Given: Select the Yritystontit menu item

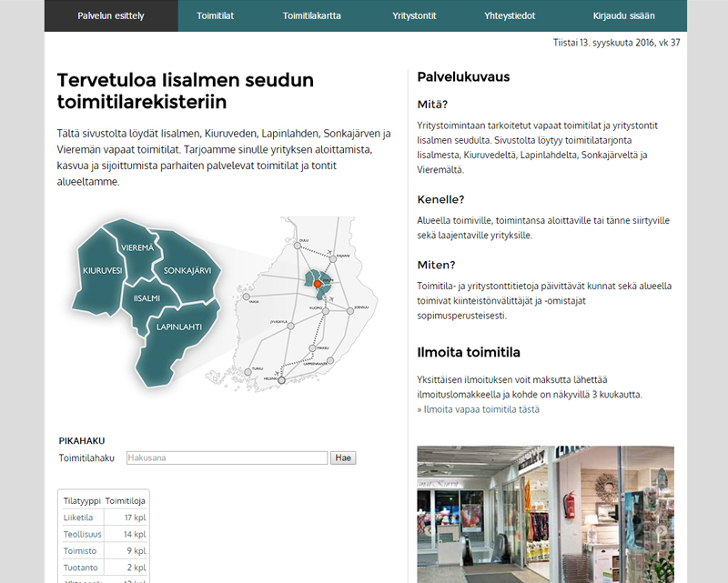Looking at the screenshot, I should point(414,15).
